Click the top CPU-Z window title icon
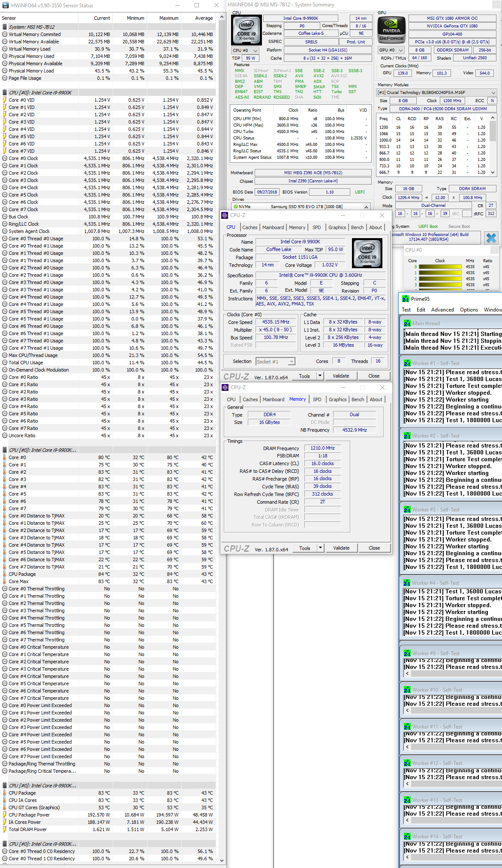This screenshot has height=868, width=502. 225,215
